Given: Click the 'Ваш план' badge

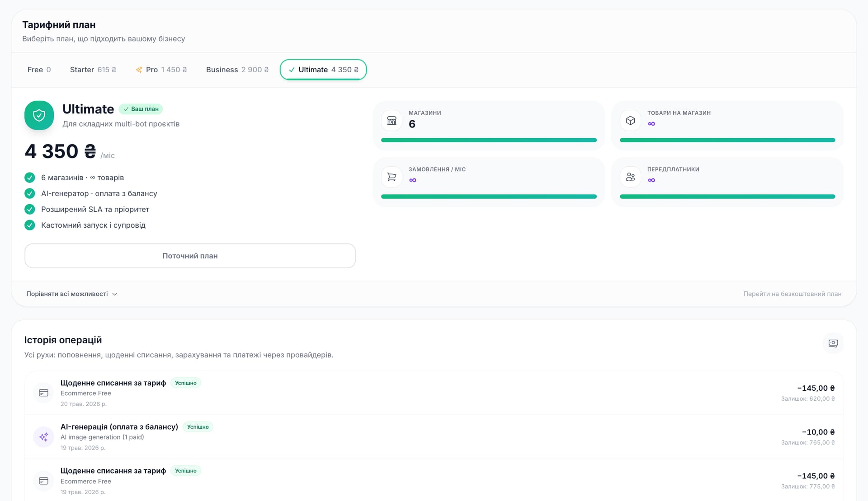Looking at the screenshot, I should 141,109.
